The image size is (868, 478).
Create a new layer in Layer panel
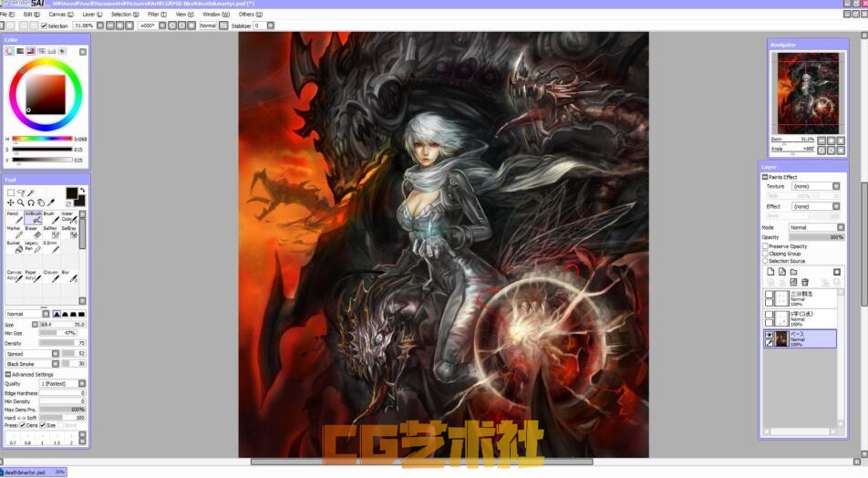(x=770, y=272)
